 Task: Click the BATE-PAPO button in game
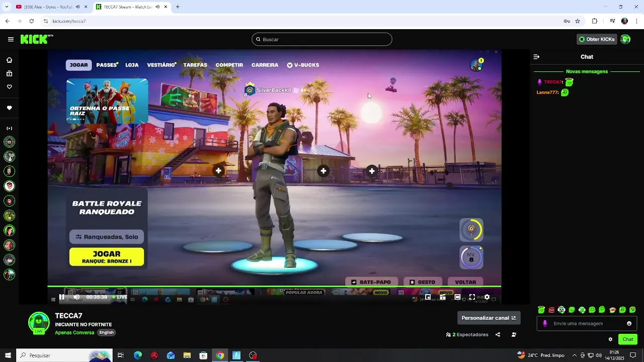(371, 282)
